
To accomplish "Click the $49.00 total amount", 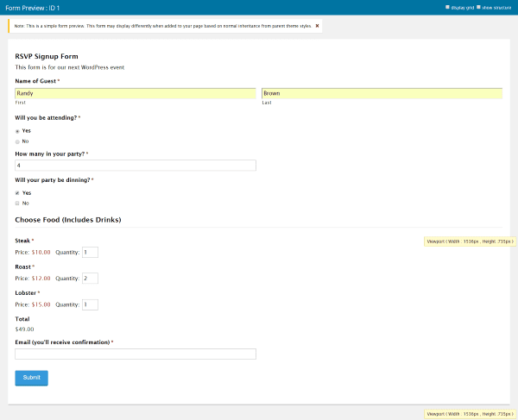I will pyautogui.click(x=27, y=329).
